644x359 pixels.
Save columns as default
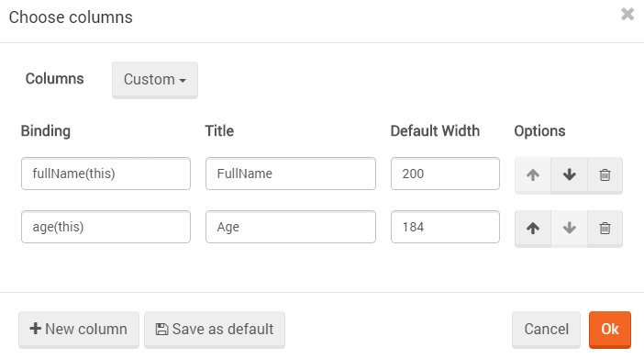click(x=215, y=330)
